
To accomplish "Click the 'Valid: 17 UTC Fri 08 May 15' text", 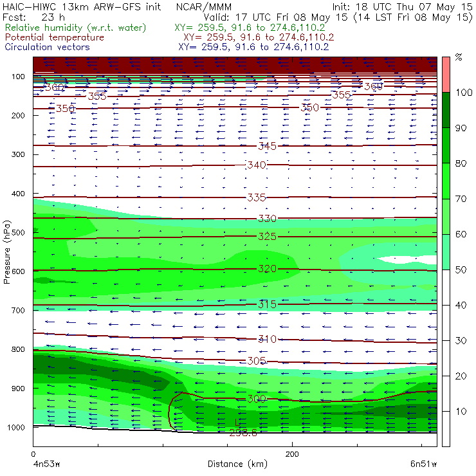I will [275, 17].
